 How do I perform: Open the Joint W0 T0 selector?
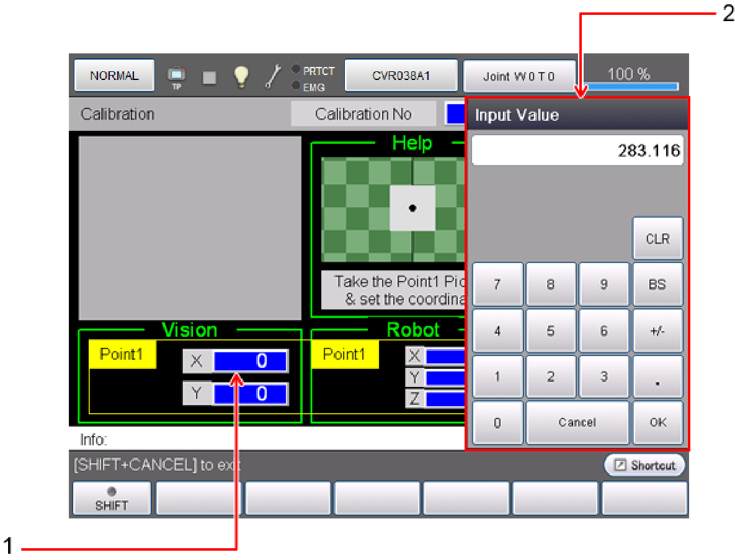(x=519, y=76)
